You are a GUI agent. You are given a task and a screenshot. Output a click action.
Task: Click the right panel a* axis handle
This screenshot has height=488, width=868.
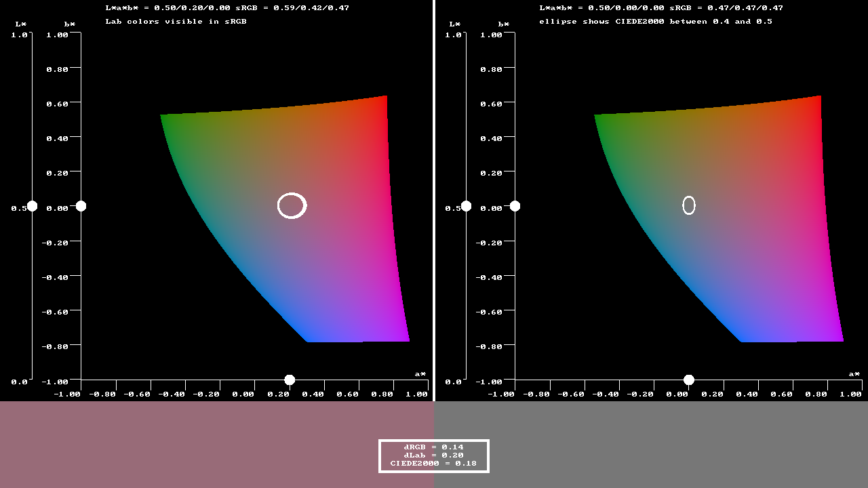click(689, 380)
